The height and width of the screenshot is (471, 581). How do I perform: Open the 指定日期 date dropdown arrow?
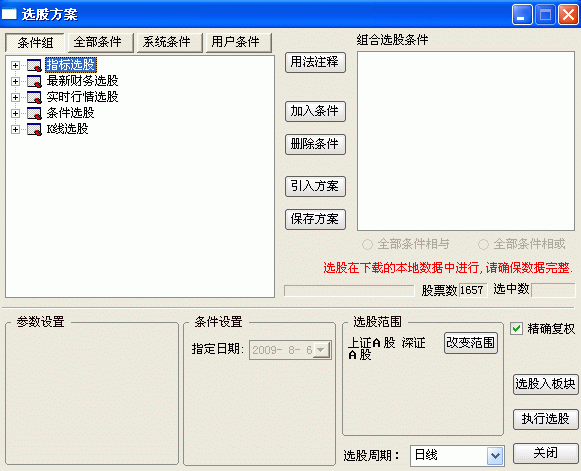pos(321,350)
